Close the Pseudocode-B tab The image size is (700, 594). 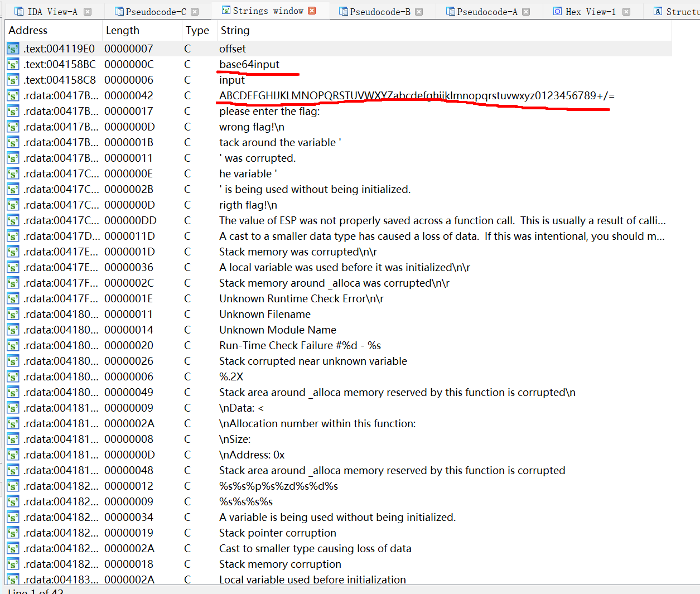(x=419, y=12)
